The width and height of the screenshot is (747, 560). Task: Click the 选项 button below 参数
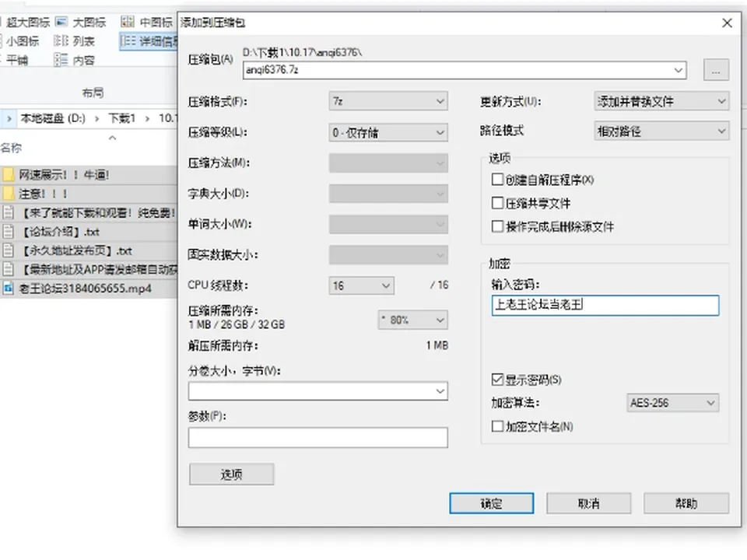pyautogui.click(x=232, y=474)
